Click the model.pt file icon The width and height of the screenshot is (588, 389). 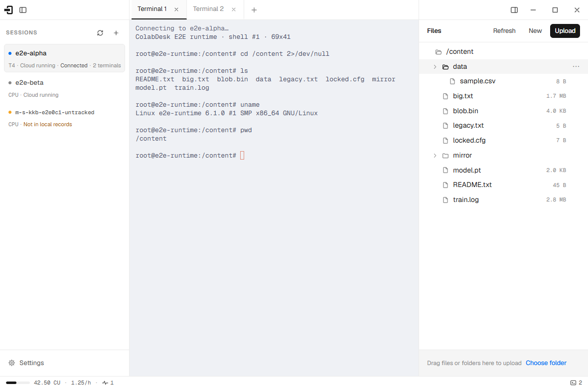(x=445, y=170)
